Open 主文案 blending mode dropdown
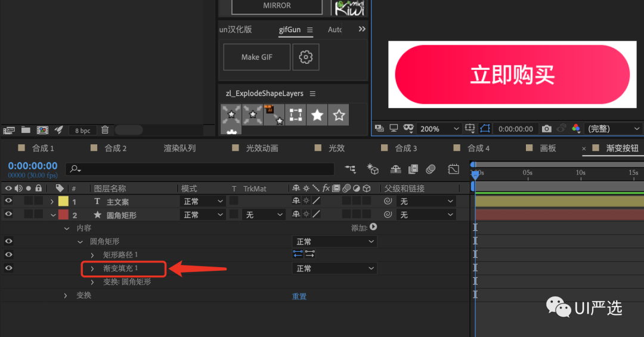 pyautogui.click(x=203, y=202)
